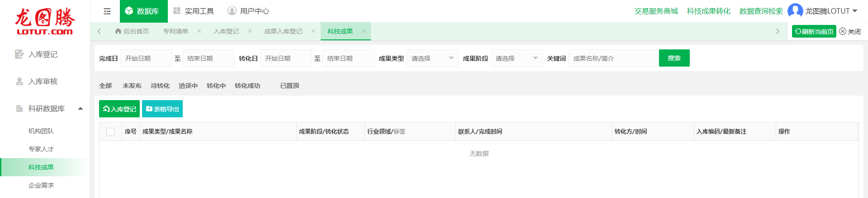This screenshot has height=198, width=868.
Task: Click the user avatar icon
Action: (x=795, y=11)
